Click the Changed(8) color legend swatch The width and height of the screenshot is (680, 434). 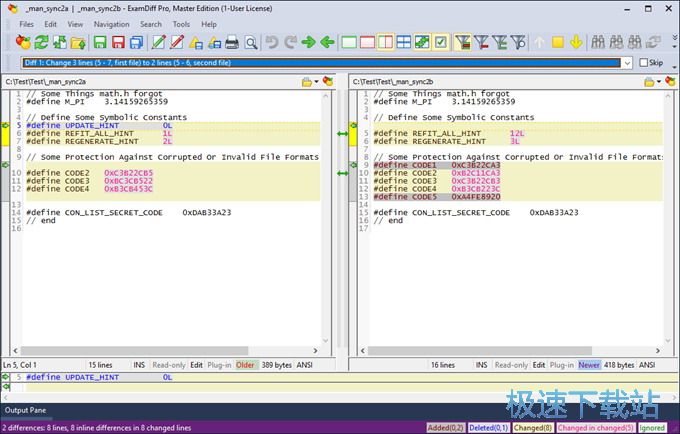point(535,427)
